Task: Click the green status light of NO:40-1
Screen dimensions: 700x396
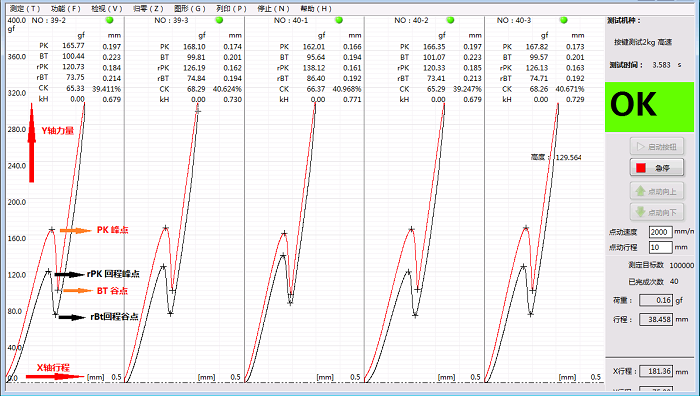Action: click(x=339, y=20)
